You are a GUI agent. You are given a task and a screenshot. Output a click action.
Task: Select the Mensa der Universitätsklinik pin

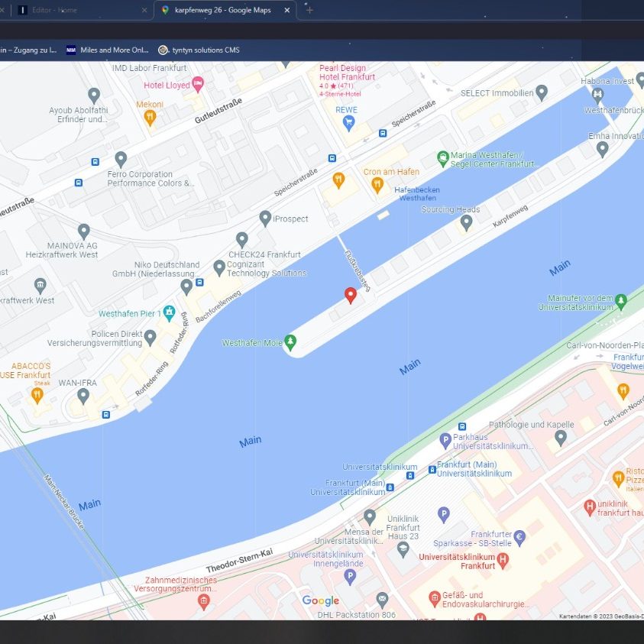point(370,517)
